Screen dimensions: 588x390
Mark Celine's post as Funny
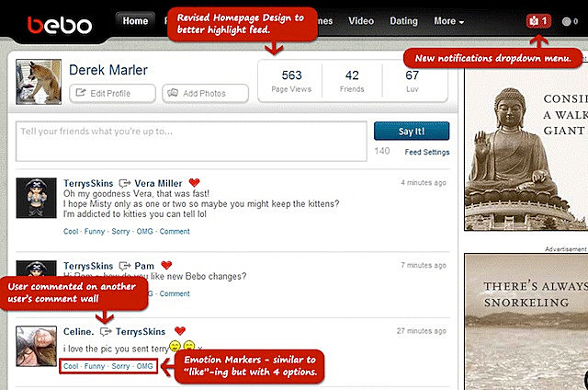pyautogui.click(x=95, y=366)
